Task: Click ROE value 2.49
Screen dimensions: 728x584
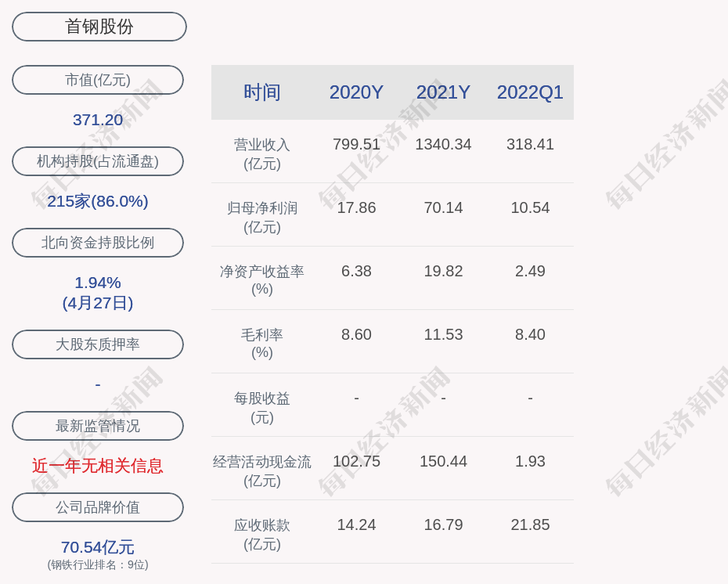Action: point(530,271)
